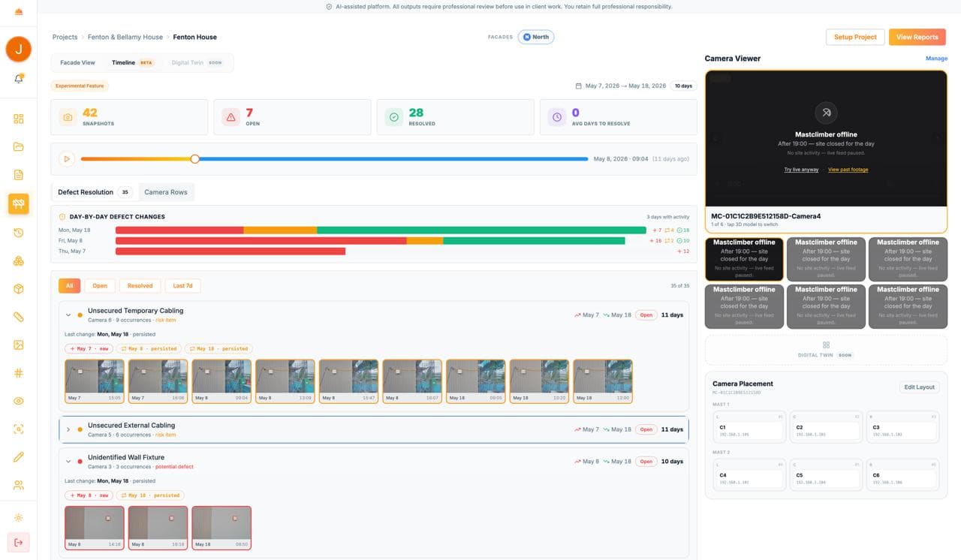Click the Edit Layout button
Image resolution: width=961 pixels, height=560 pixels.
click(919, 387)
